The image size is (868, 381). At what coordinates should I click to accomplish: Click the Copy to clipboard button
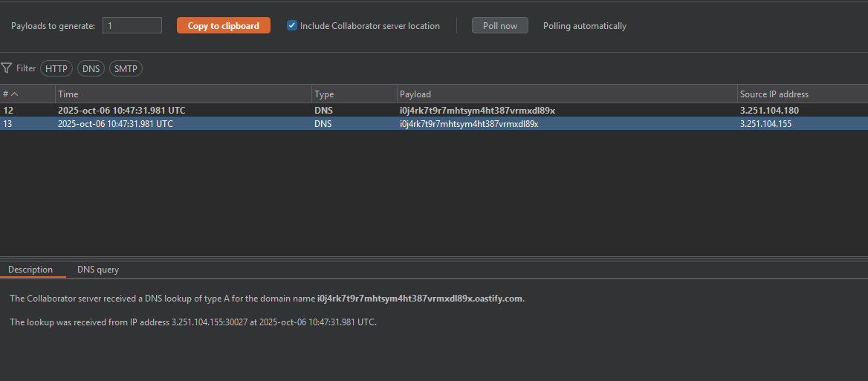223,25
